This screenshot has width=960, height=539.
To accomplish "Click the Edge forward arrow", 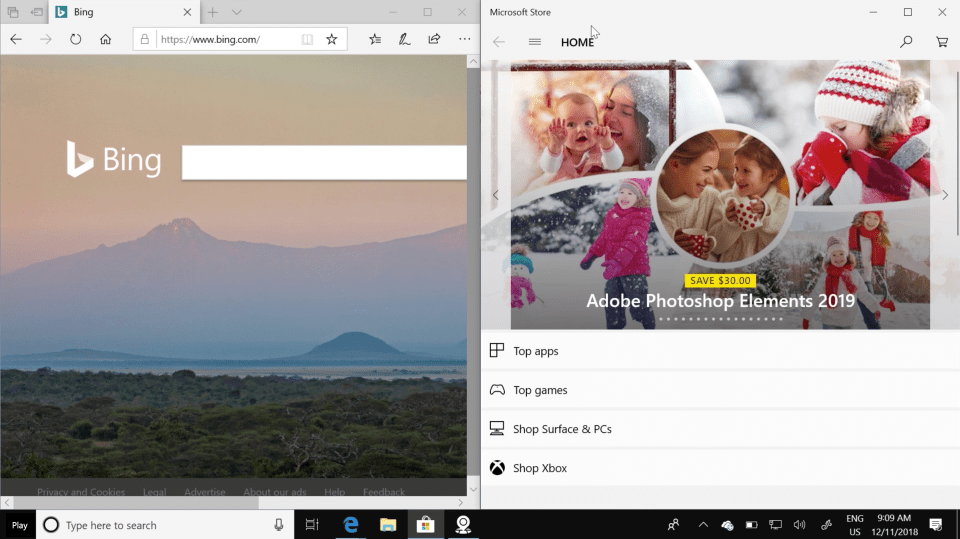I will (46, 39).
